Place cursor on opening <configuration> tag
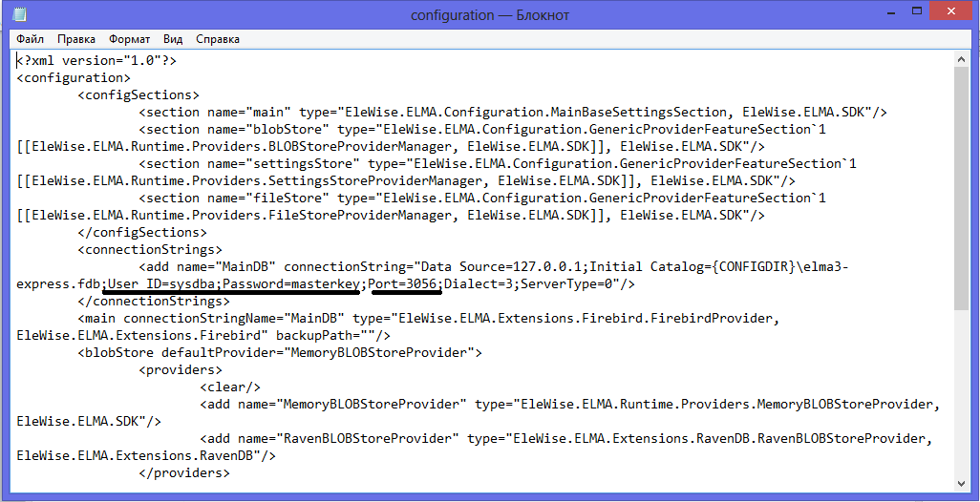This screenshot has height=502, width=980. coord(73,77)
